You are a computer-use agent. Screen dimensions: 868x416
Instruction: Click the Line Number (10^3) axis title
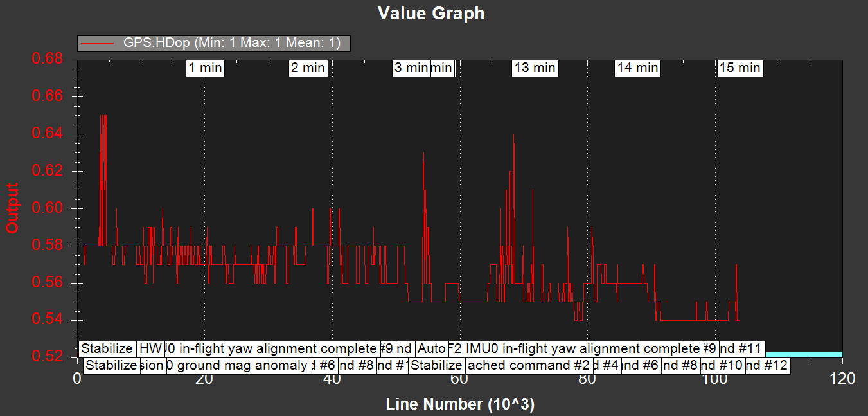click(x=460, y=404)
